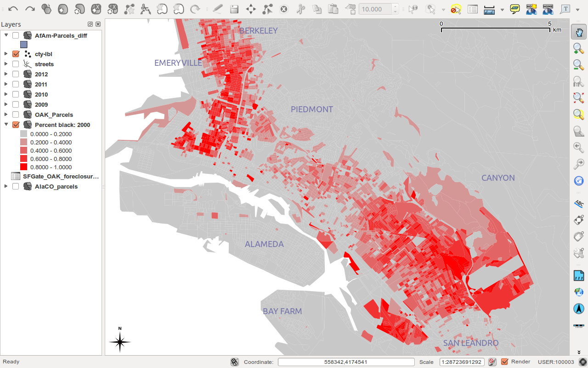Viewport: 588px width, 368px height.
Task: Hide the Percent black: 2000 layer
Action: (16, 125)
